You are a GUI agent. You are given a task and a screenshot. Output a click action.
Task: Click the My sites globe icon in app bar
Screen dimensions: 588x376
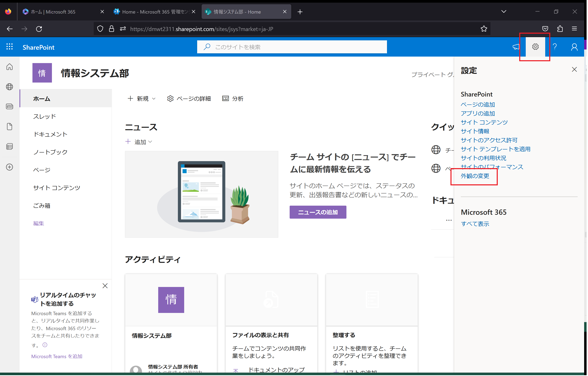pos(10,87)
